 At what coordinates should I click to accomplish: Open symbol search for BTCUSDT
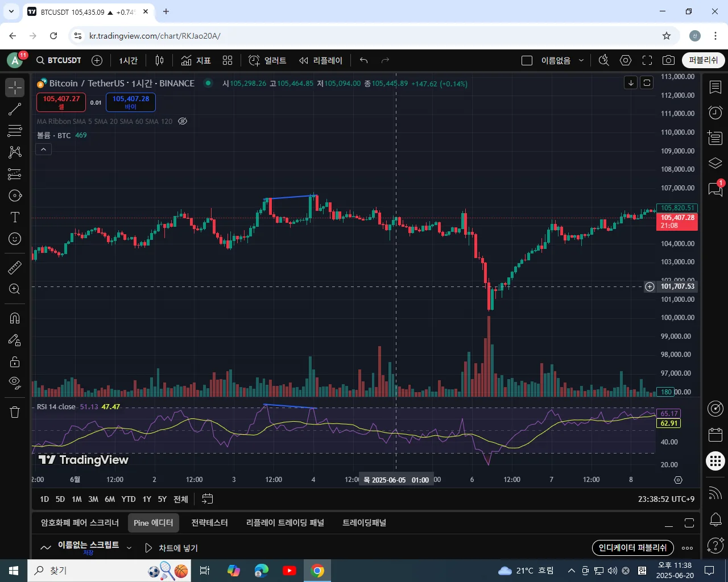(x=59, y=60)
